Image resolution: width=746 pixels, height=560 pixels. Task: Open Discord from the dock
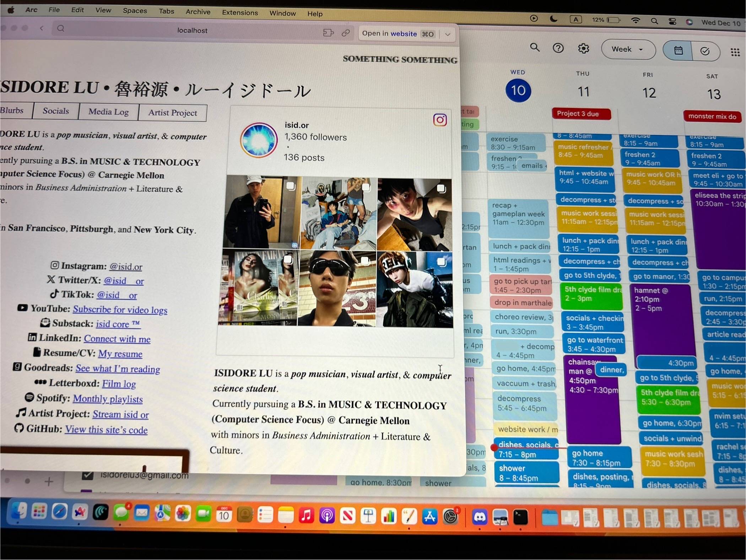coord(480,517)
